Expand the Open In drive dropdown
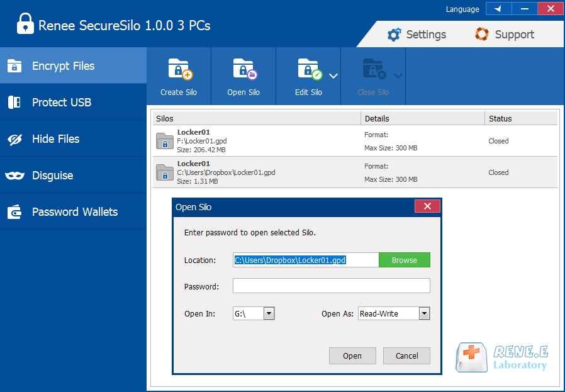 (x=269, y=313)
